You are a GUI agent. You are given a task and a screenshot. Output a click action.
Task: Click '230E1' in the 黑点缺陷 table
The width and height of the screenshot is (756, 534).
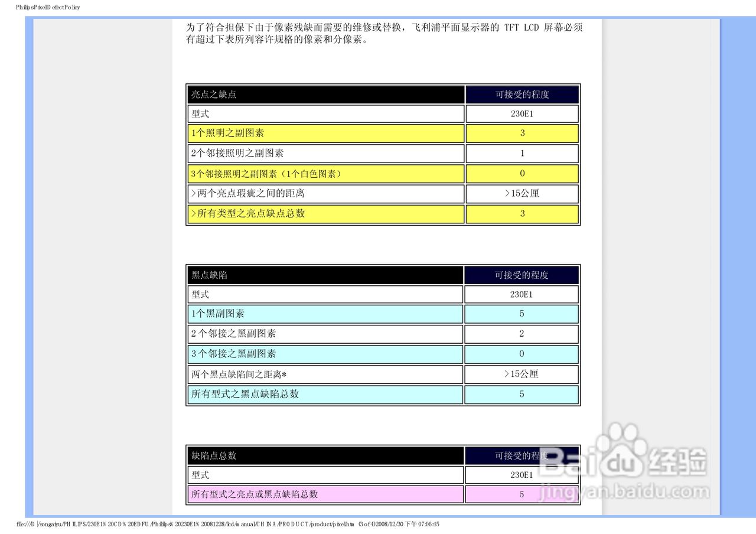522,295
